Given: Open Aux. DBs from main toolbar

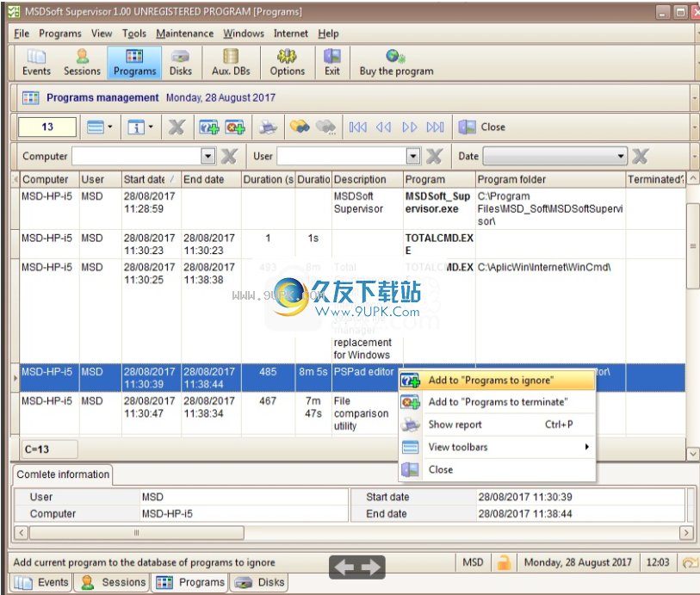Looking at the screenshot, I should (231, 63).
